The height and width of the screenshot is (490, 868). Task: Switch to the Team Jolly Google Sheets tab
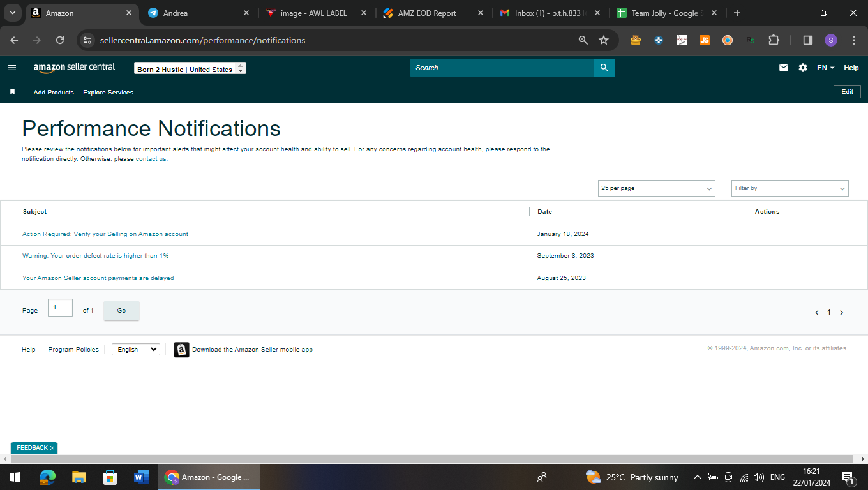click(x=668, y=13)
